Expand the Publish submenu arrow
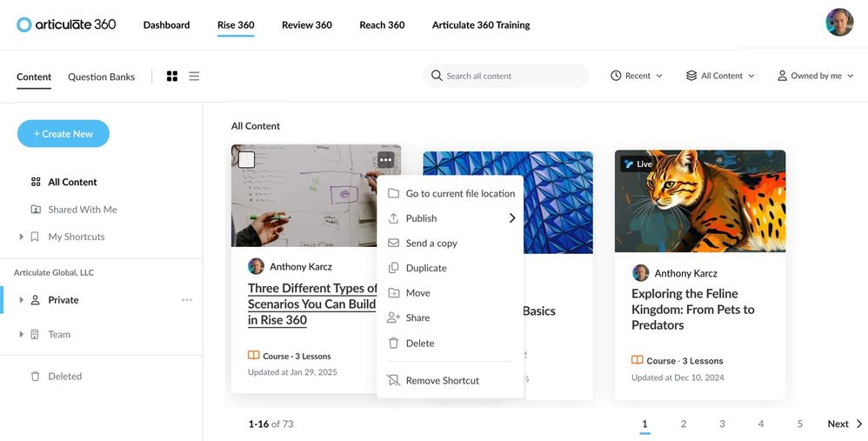This screenshot has height=441, width=868. (x=512, y=218)
